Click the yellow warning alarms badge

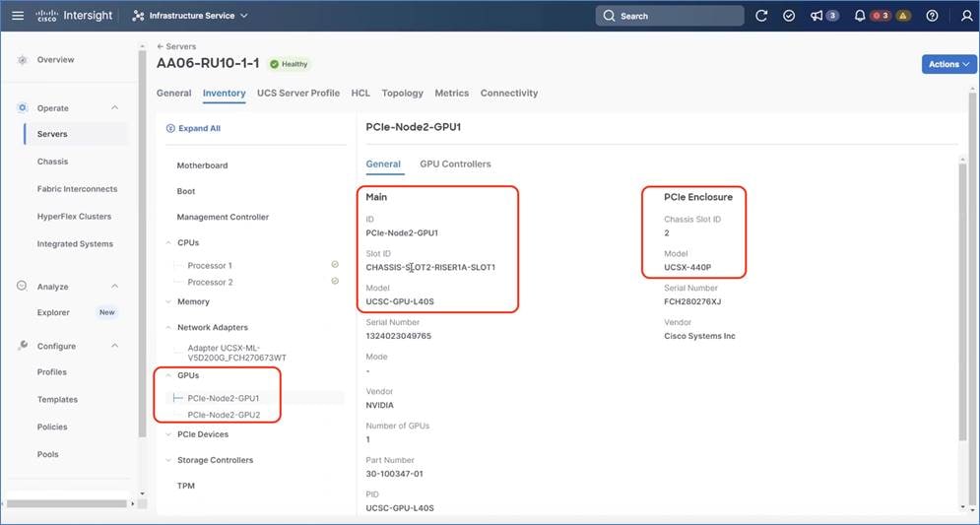click(902, 16)
